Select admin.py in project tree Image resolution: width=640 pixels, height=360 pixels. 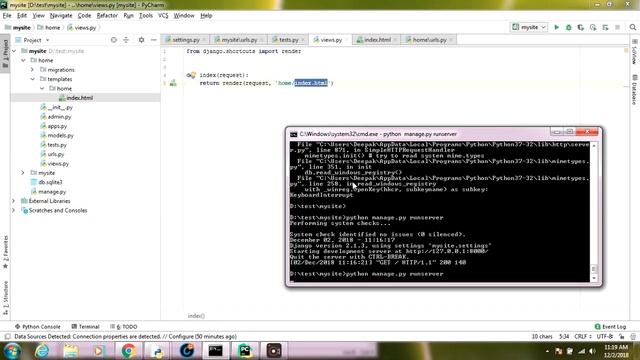click(59, 117)
